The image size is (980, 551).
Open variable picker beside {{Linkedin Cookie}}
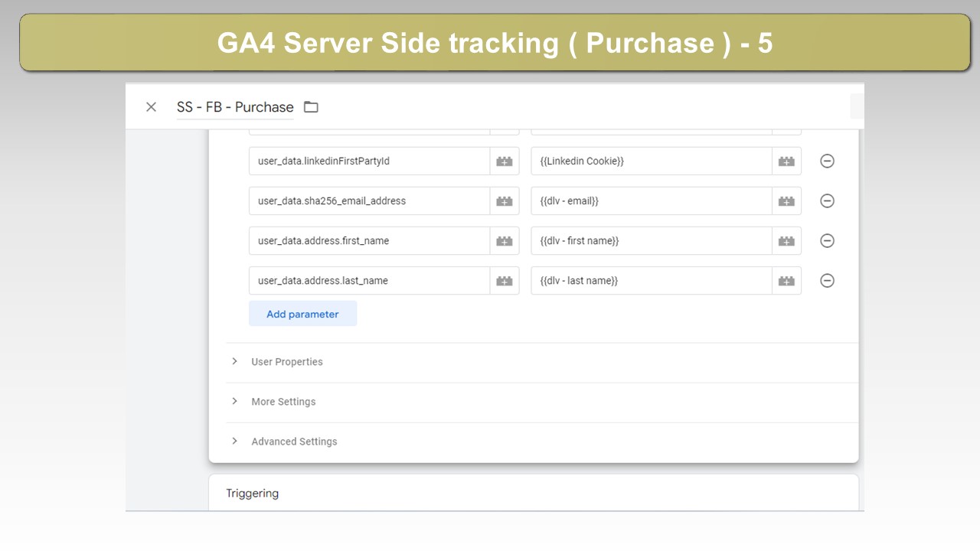786,161
